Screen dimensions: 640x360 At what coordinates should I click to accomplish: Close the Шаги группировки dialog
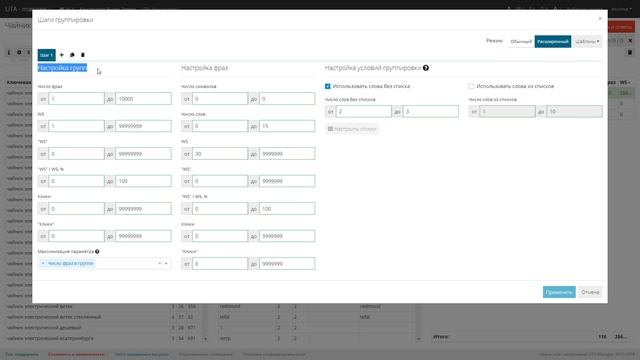600,19
